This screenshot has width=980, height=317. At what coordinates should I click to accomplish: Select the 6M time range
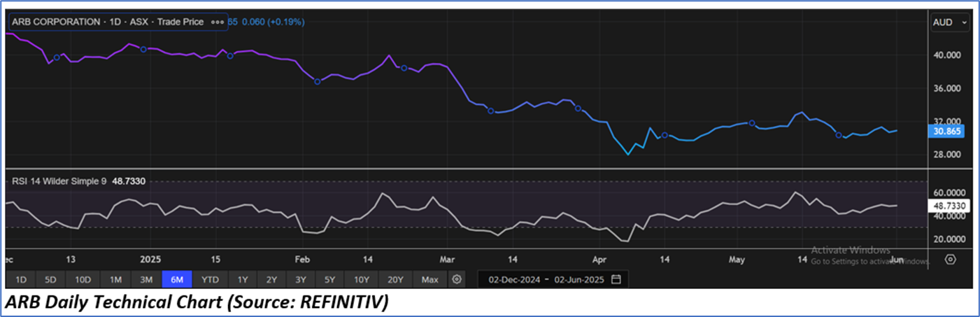pos(177,280)
